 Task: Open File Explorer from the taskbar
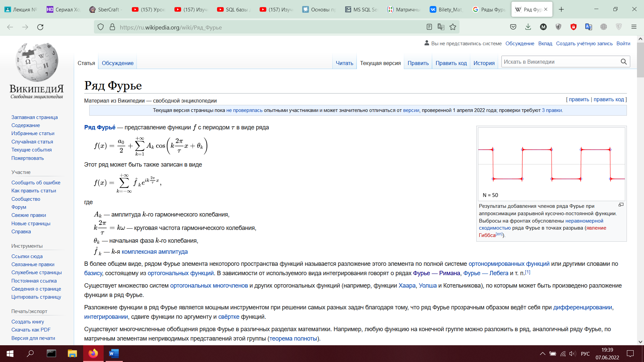[72, 354]
